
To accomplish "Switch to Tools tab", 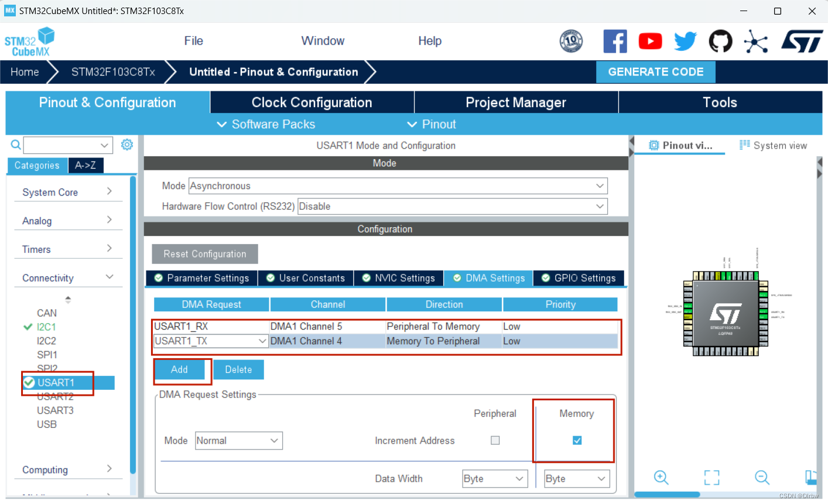I will (x=720, y=102).
